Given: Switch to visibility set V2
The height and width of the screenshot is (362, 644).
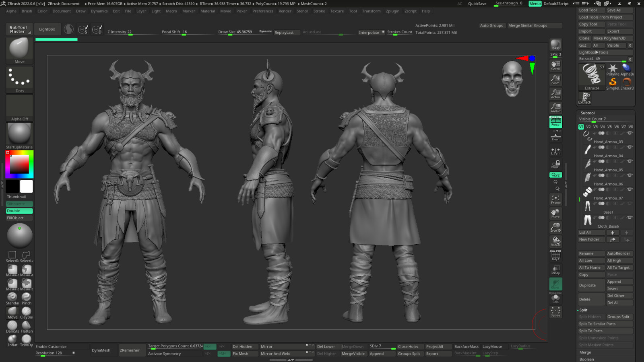Looking at the screenshot, I should 588,127.
